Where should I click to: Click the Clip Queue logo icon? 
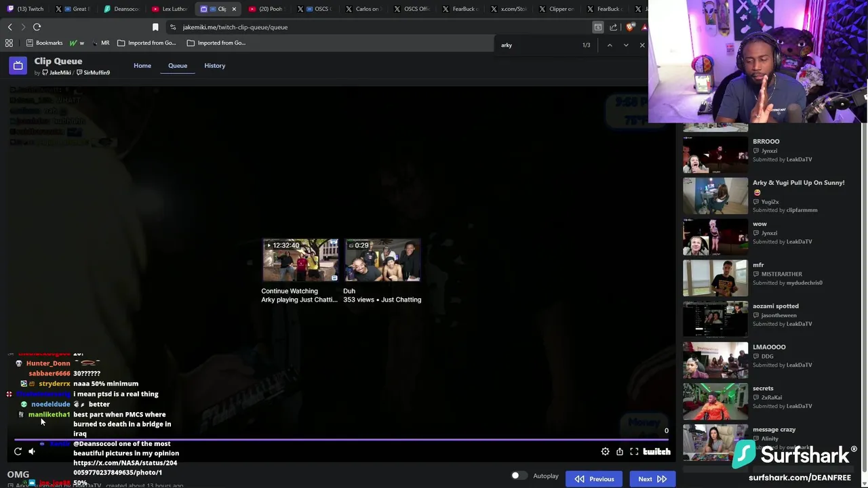[x=18, y=66]
